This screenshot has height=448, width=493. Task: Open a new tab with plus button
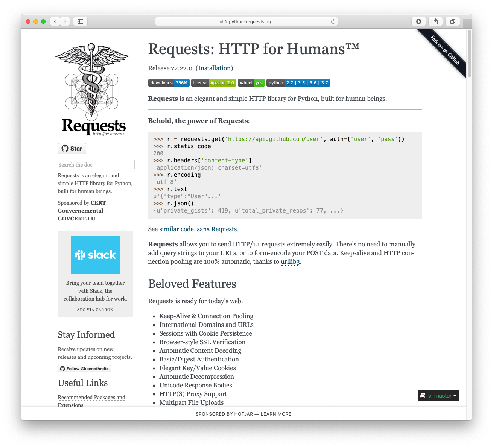click(x=467, y=24)
